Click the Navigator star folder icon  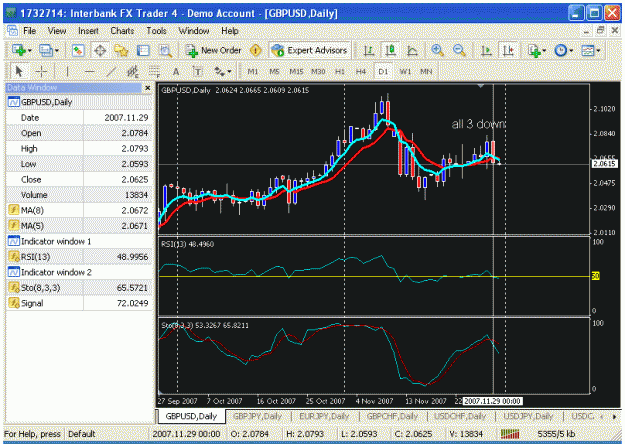(x=121, y=51)
